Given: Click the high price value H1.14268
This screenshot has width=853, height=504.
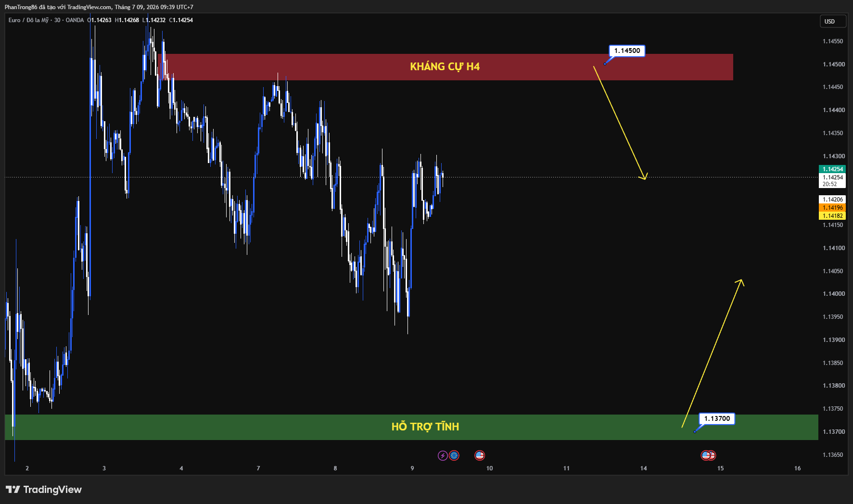Looking at the screenshot, I should (127, 20).
